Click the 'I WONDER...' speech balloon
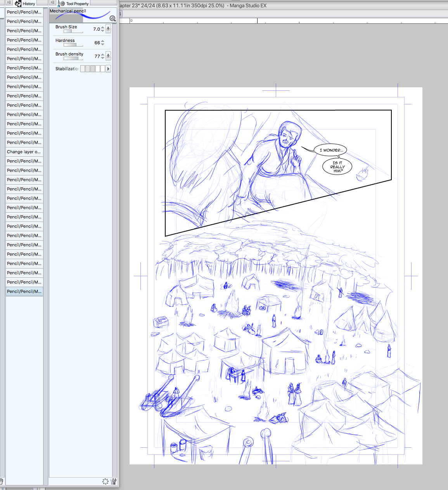 (x=331, y=150)
